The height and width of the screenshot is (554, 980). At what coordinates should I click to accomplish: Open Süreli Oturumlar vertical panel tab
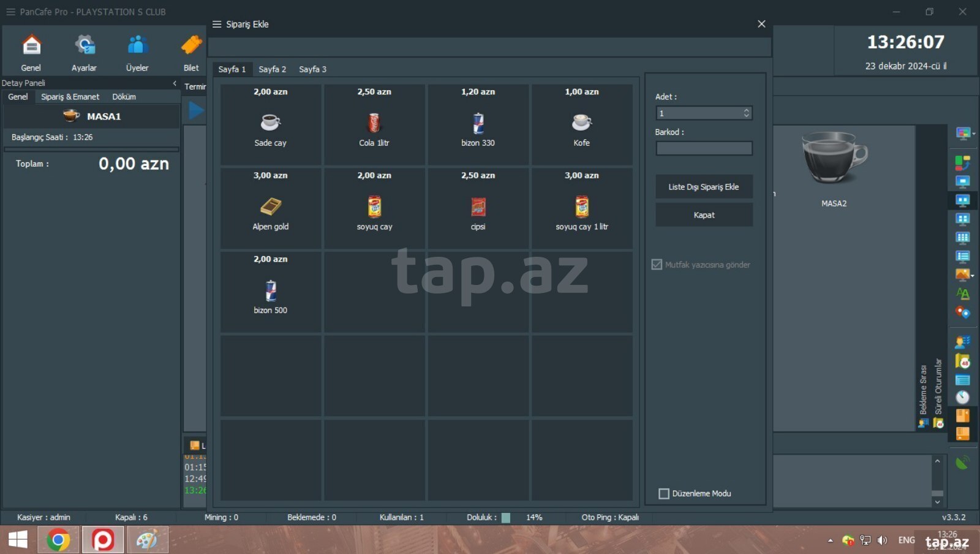[938, 393]
